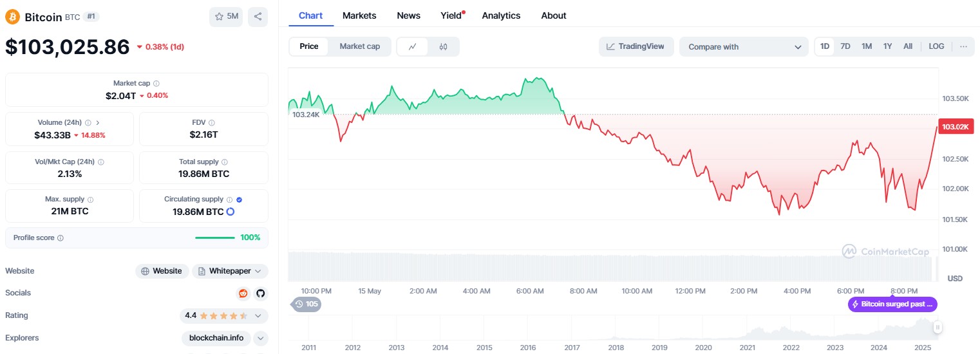
Task: Click the range slider handle on mini timeline
Action: click(x=938, y=328)
